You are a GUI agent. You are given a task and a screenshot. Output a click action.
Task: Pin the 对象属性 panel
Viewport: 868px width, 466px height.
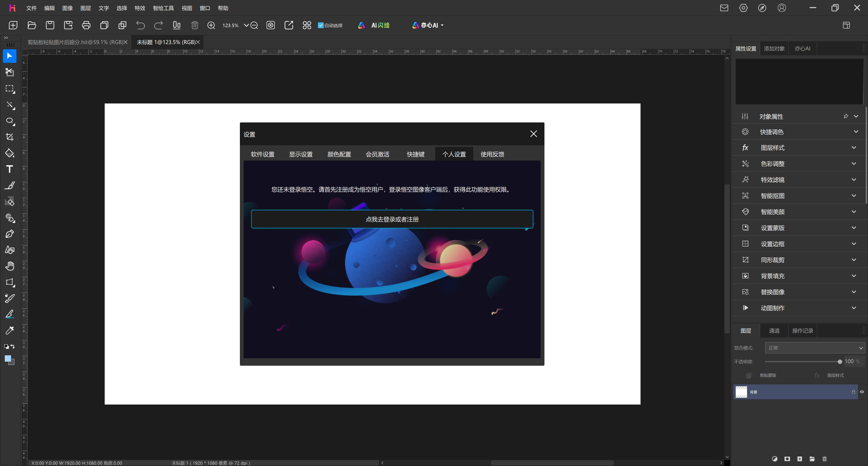(x=845, y=116)
